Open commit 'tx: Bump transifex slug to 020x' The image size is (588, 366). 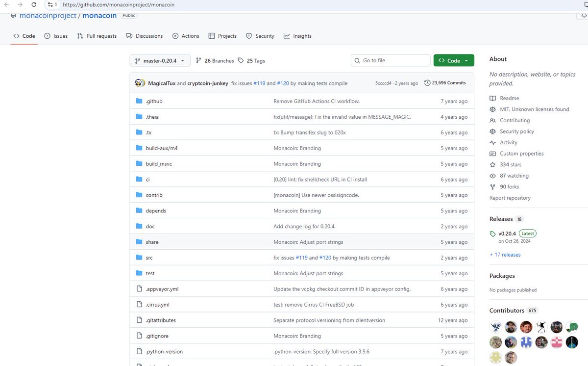click(310, 132)
